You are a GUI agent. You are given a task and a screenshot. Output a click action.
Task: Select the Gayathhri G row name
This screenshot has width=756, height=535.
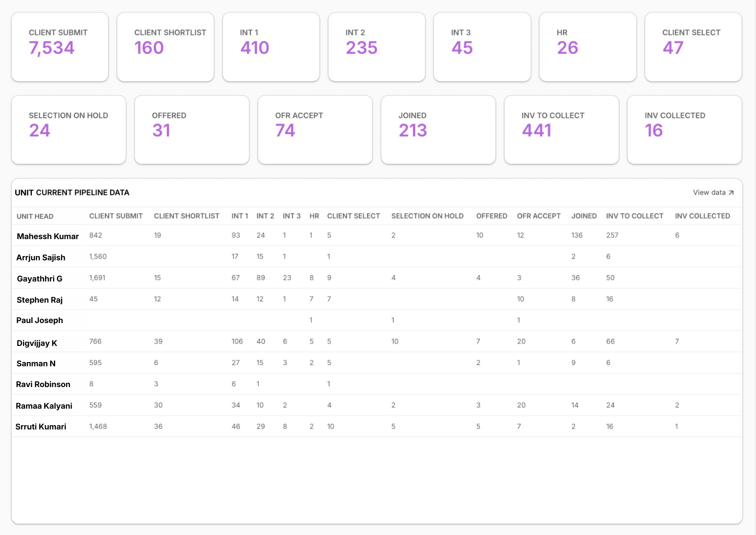pyautogui.click(x=39, y=279)
